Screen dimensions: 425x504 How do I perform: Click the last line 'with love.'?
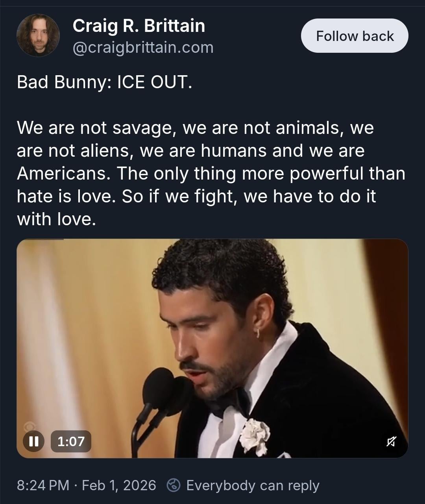(x=56, y=219)
